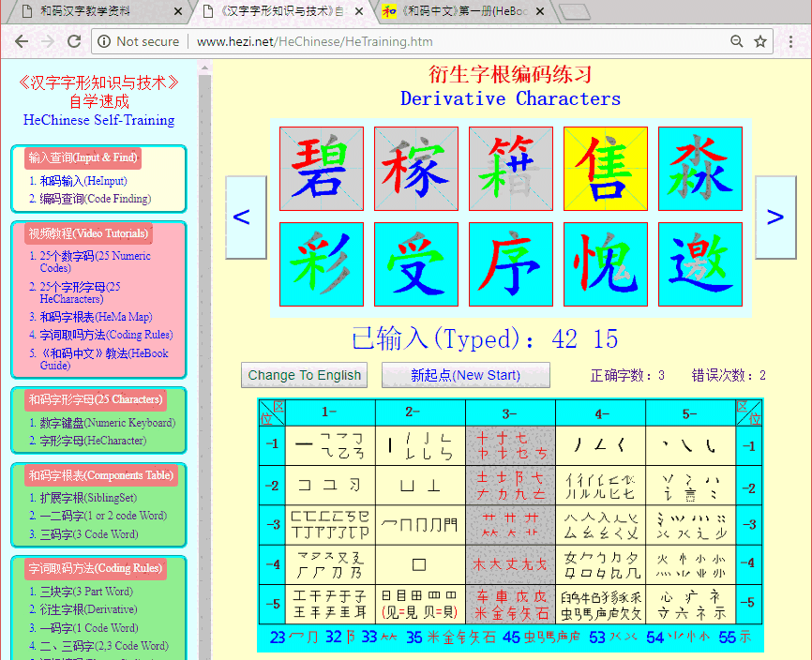This screenshot has width=812, height=660.
Task: Reload the page with the refresh icon
Action: (x=74, y=41)
